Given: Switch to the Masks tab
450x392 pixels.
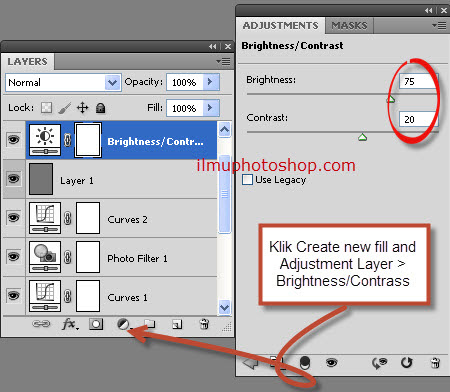Looking at the screenshot, I should tap(349, 26).
